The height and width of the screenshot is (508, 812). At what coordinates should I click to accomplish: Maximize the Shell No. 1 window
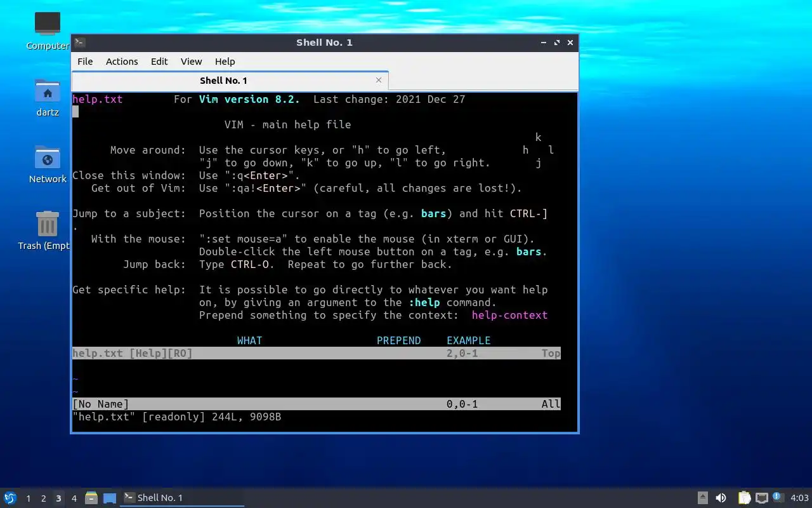557,43
